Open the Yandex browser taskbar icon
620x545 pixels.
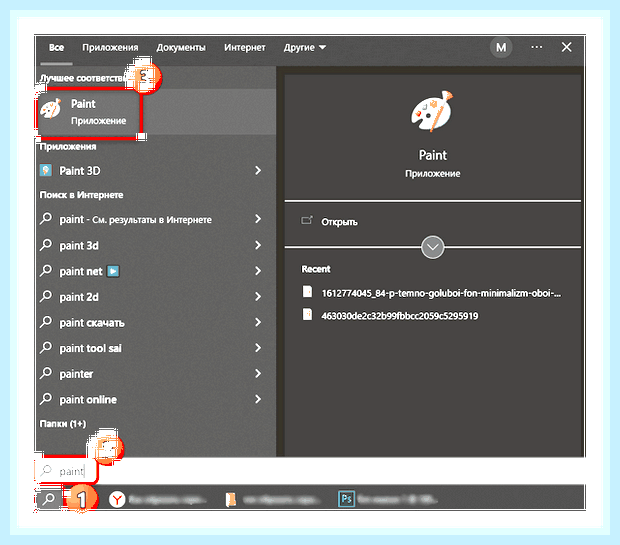[117, 500]
